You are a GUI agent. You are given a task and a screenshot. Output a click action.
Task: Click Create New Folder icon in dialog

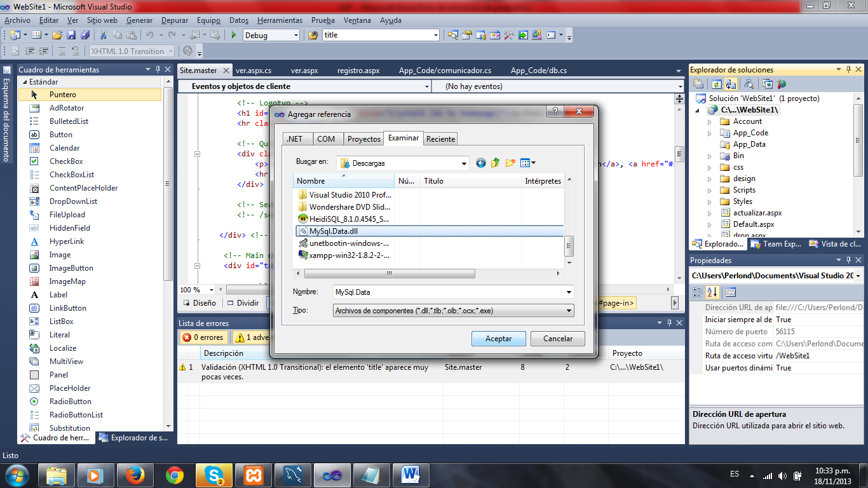(510, 163)
